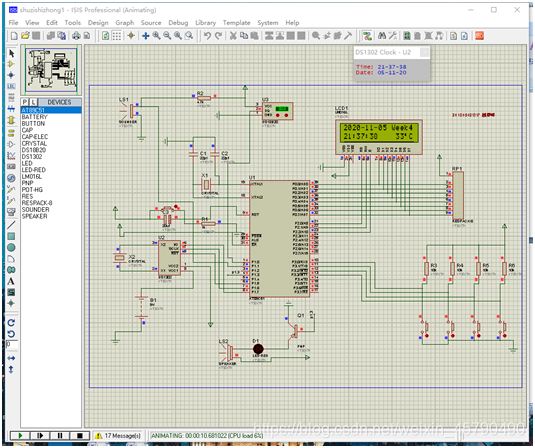
Task: Click the 'P' pick devices button
Action: coord(25,102)
